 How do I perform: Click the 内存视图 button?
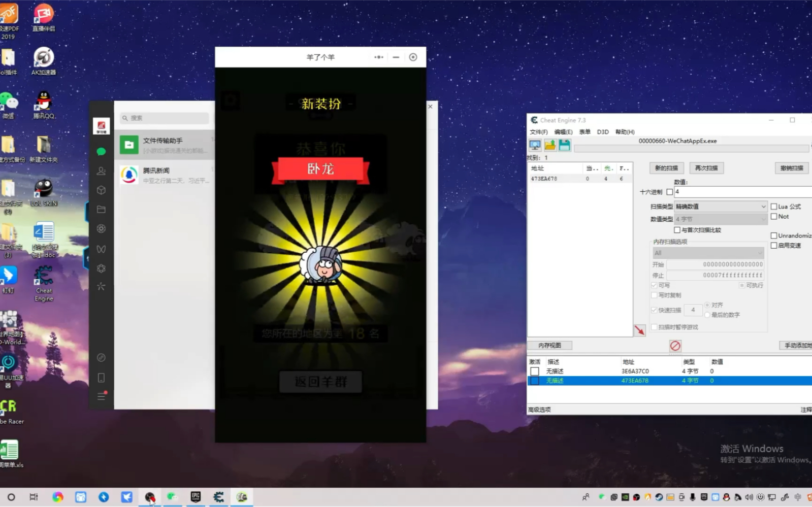pyautogui.click(x=550, y=345)
